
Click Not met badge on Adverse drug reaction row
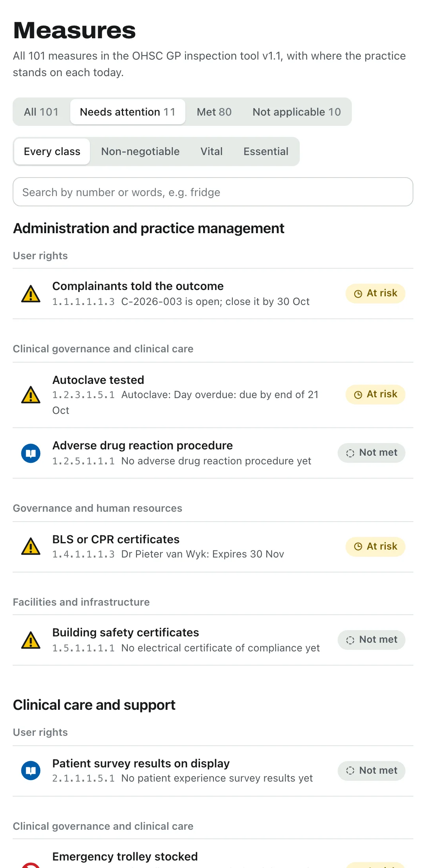coord(372,453)
